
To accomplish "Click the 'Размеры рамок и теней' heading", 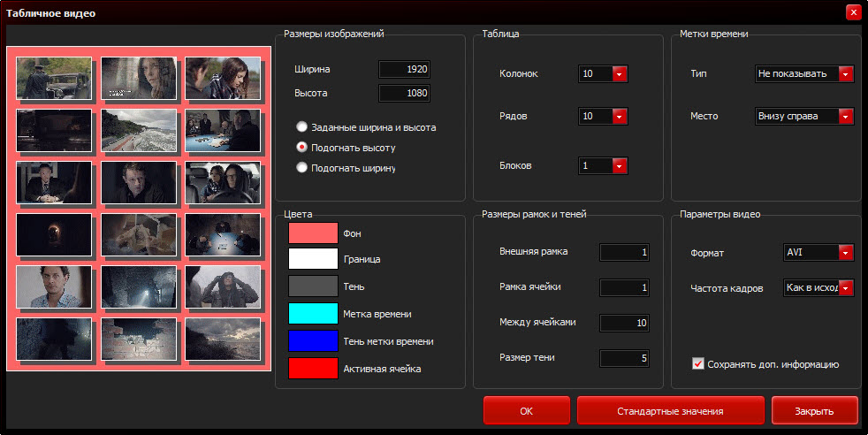I will pyautogui.click(x=534, y=214).
